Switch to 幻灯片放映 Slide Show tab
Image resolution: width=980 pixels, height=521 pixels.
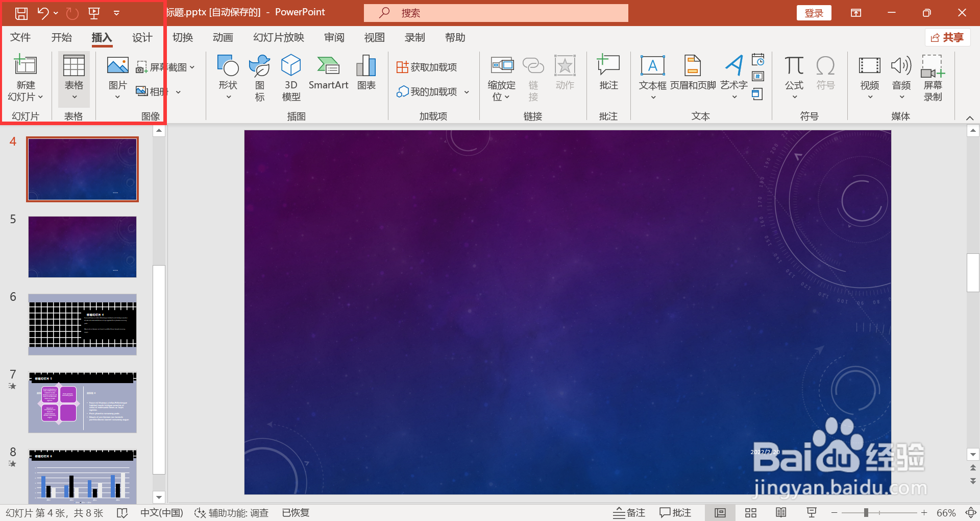click(279, 37)
